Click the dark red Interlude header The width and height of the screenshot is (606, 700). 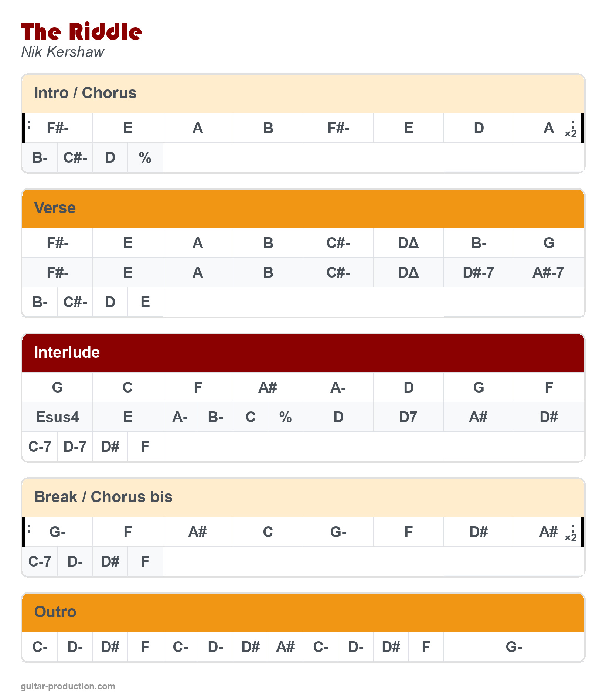click(67, 353)
